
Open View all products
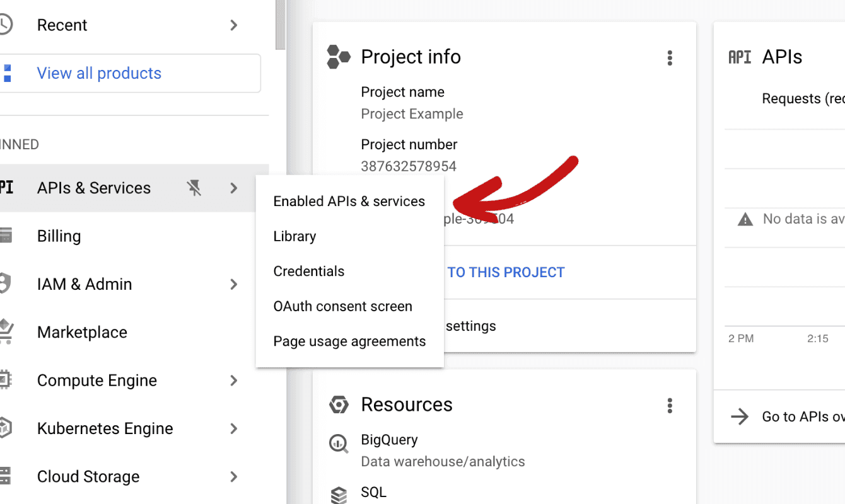pos(129,73)
